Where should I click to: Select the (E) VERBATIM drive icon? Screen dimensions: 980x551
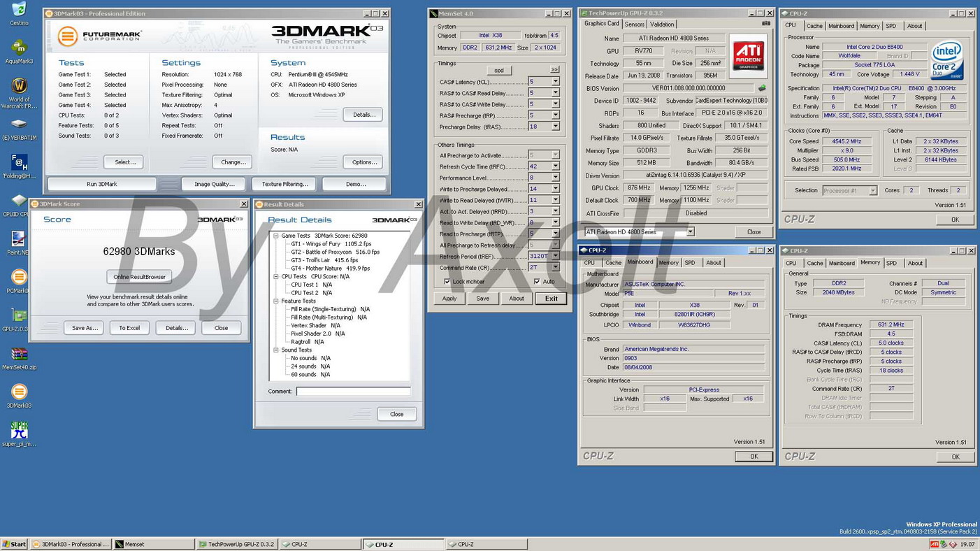click(x=19, y=129)
